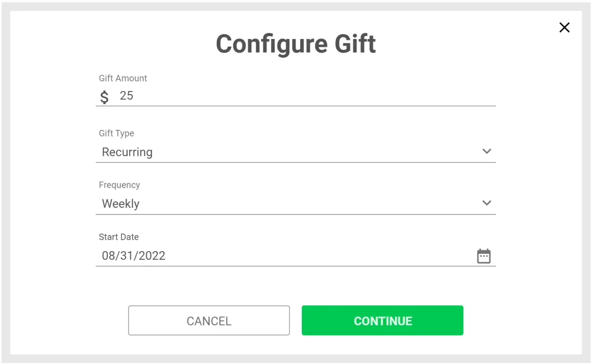Image resolution: width=591 pixels, height=364 pixels.
Task: Click the chevron icon on Gift Type field
Action: (x=487, y=151)
